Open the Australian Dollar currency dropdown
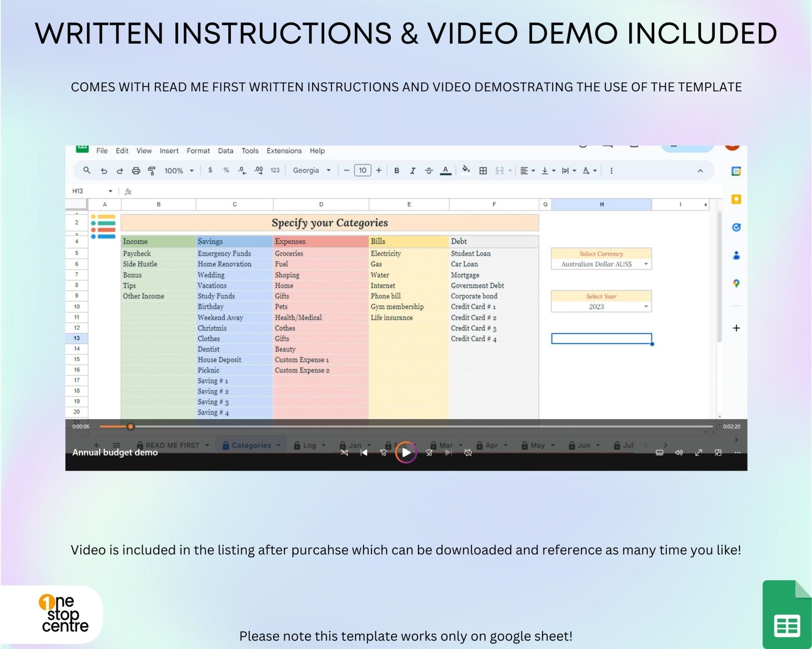The height and width of the screenshot is (649, 812). pos(647,264)
